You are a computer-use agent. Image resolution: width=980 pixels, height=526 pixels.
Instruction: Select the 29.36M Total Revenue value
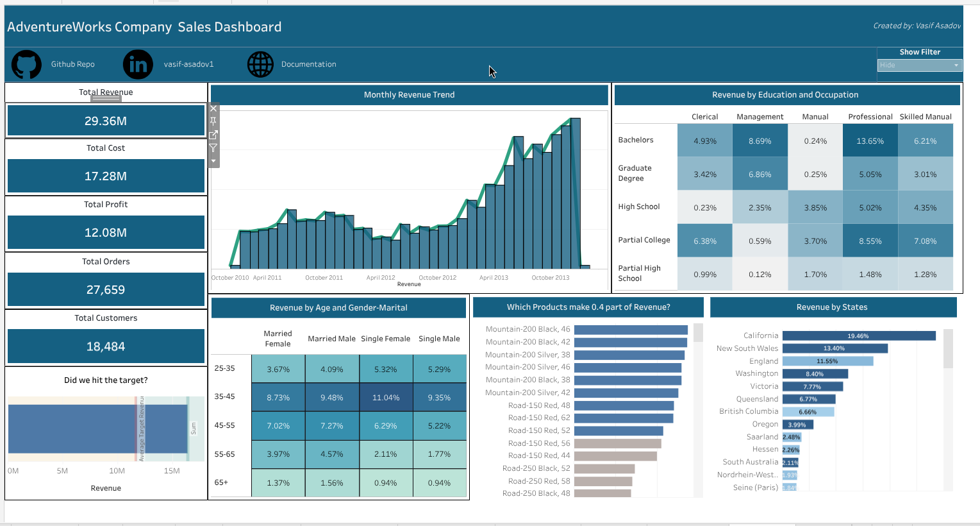click(106, 121)
